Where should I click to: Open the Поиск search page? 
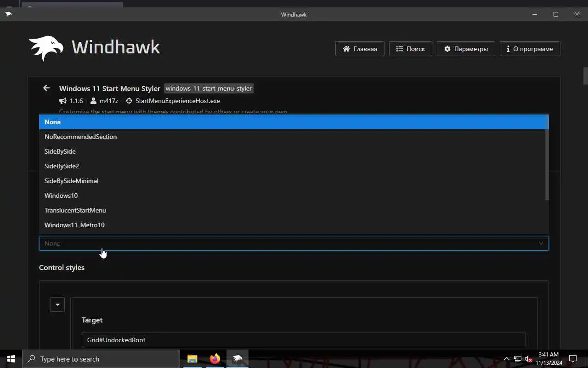[x=410, y=49]
